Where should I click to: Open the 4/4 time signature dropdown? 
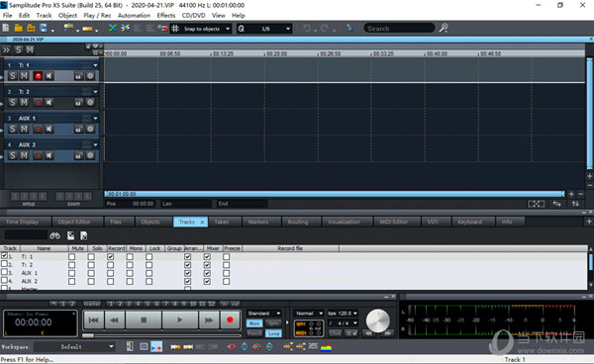343,323
